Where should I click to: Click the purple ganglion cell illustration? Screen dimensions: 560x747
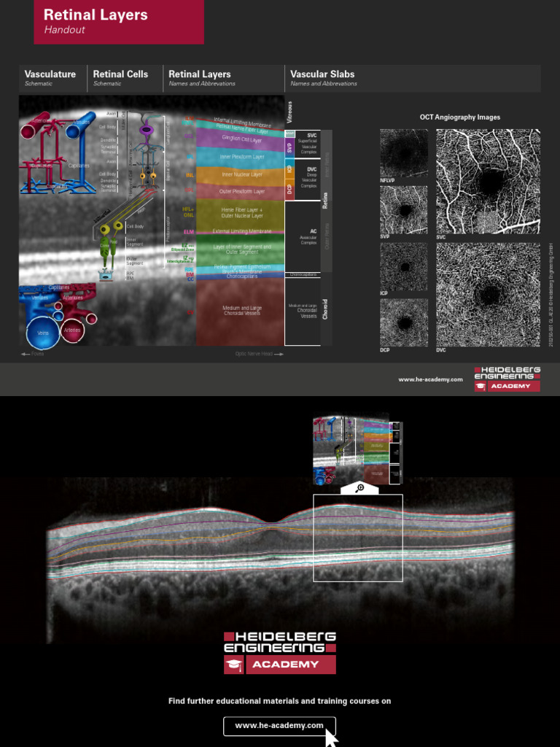point(145,129)
